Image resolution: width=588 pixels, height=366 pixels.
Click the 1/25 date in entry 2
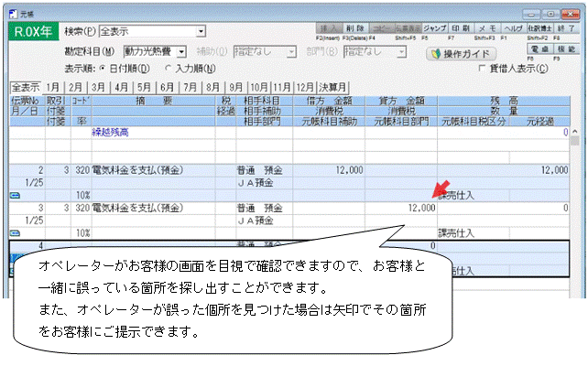34,183
